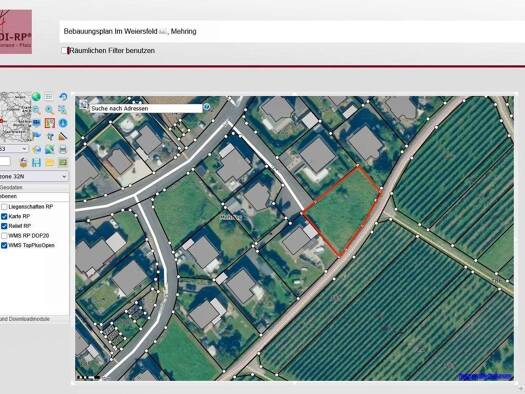
Task: Click the brown basket icon
Action: click(23, 162)
